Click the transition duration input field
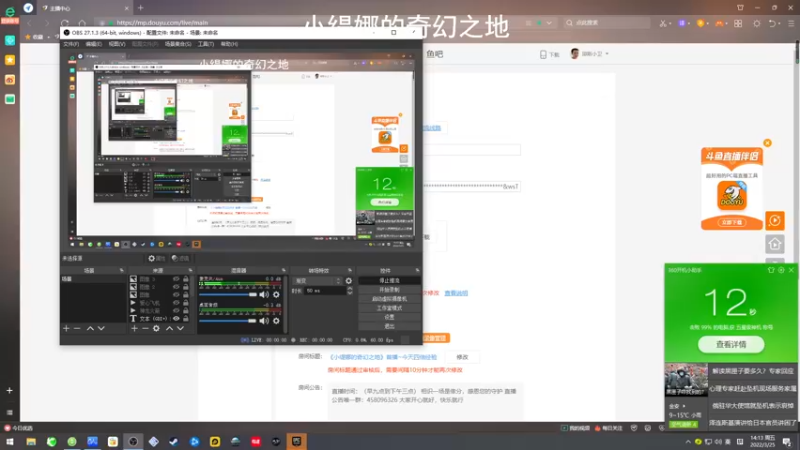This screenshot has height=450, width=800. (324, 291)
